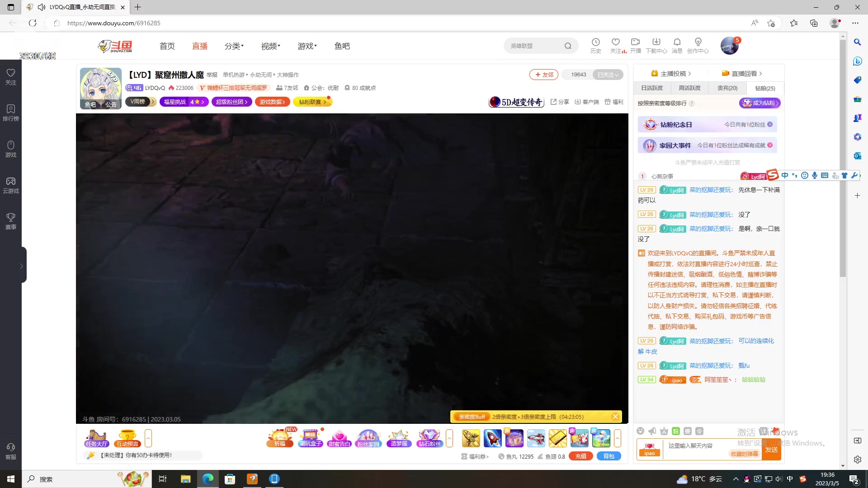Toggle the 令 chat option
This screenshot has height=488, width=868.
(699, 431)
